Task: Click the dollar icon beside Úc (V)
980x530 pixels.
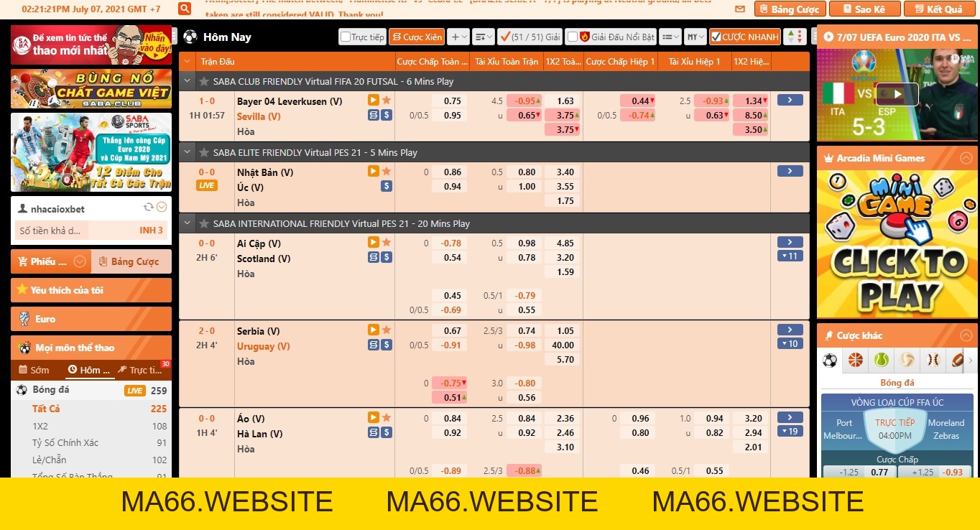Action: (387, 186)
